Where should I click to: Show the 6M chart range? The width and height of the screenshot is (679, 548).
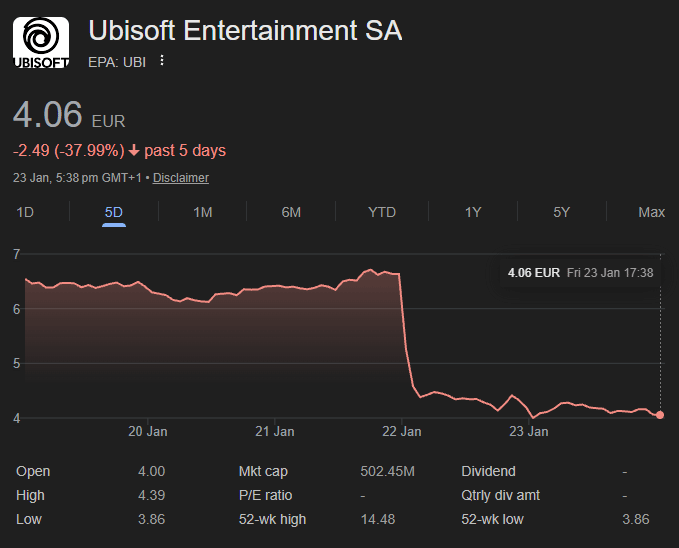[291, 212]
